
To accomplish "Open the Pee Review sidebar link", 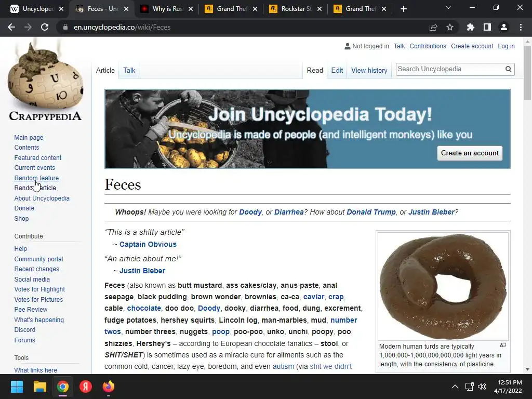I will [x=31, y=310].
